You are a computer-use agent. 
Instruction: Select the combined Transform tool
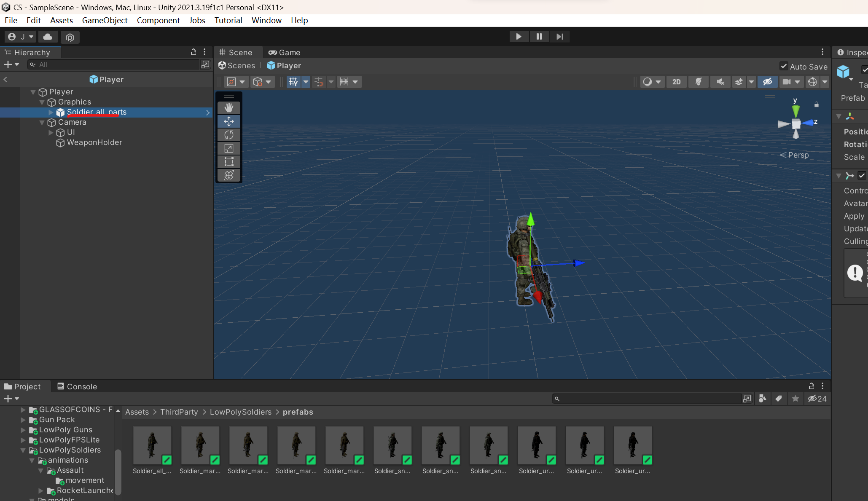[229, 175]
